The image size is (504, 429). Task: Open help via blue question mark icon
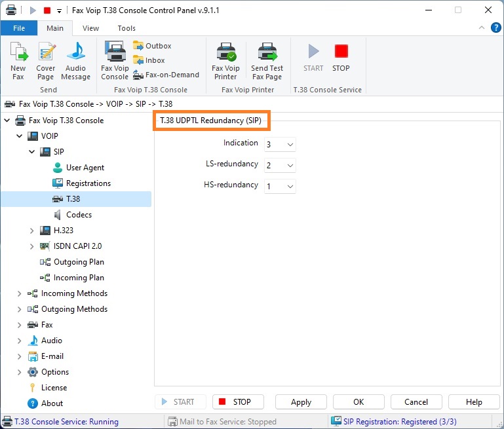[x=495, y=28]
